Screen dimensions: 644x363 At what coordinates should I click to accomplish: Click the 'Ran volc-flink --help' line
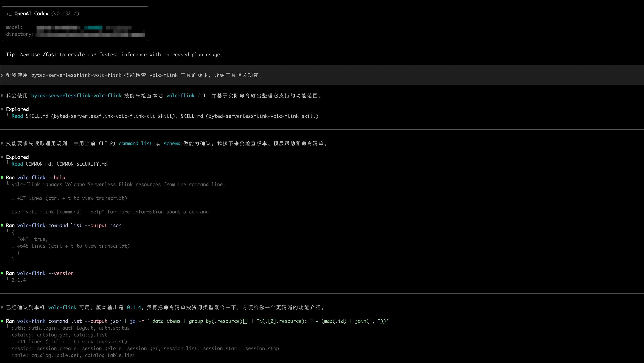[x=36, y=177]
